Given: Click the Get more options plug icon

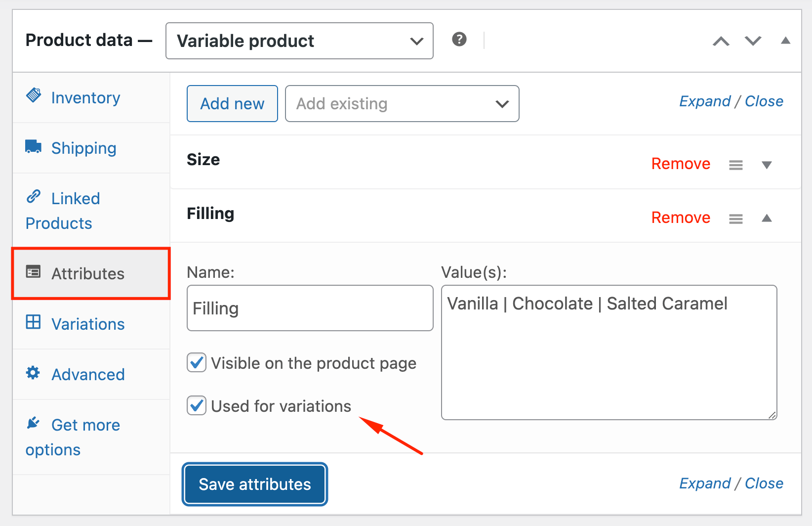Looking at the screenshot, I should pos(33,423).
